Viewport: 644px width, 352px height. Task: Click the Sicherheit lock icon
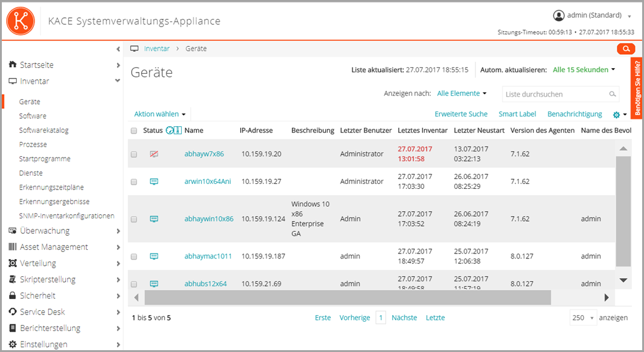point(13,296)
